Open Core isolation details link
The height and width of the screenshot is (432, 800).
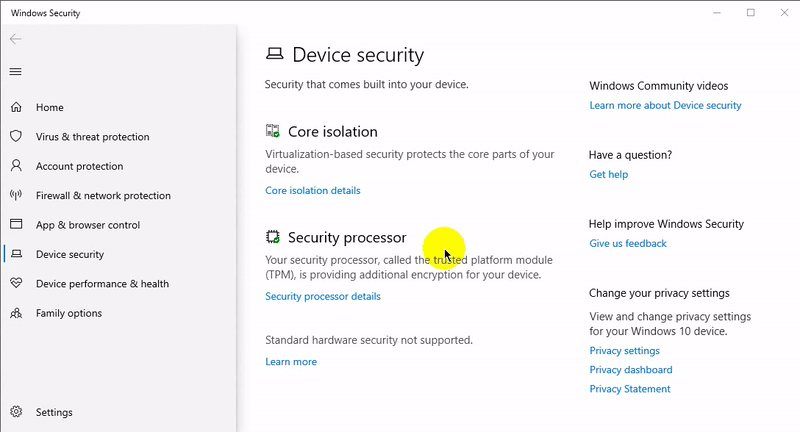click(x=312, y=190)
